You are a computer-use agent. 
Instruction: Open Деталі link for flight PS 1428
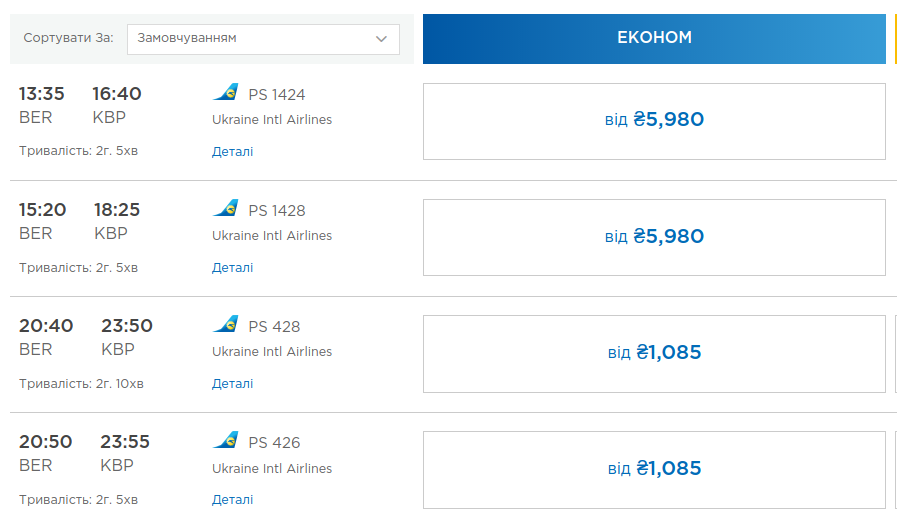(x=232, y=268)
